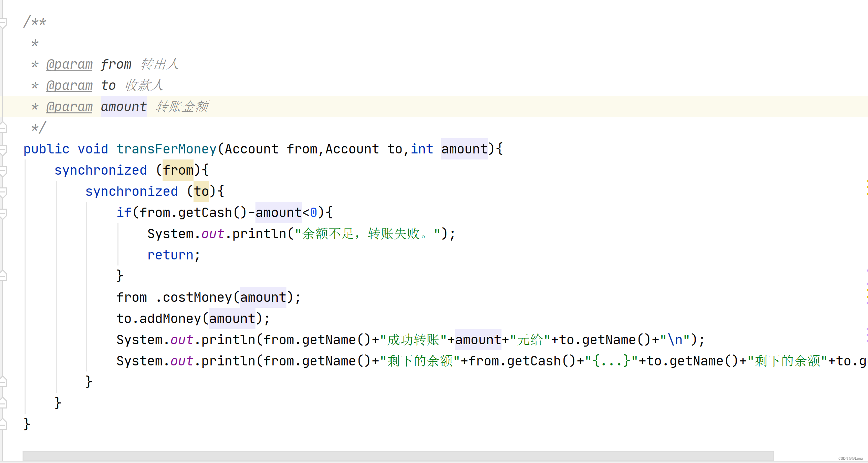
Task: Click the horizontal scrollbar at editor bottom
Action: coord(397,456)
